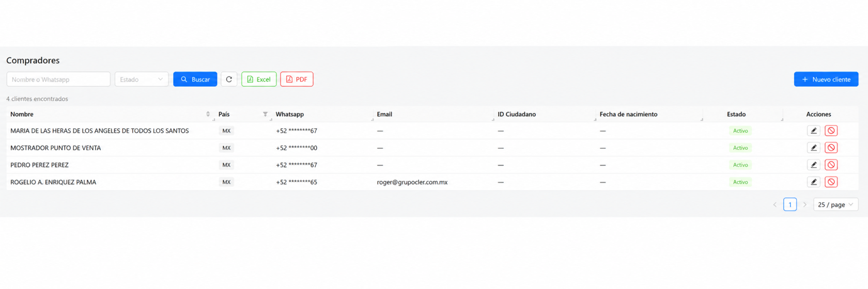Click email roger@grupocler.com.mx

coord(412,182)
